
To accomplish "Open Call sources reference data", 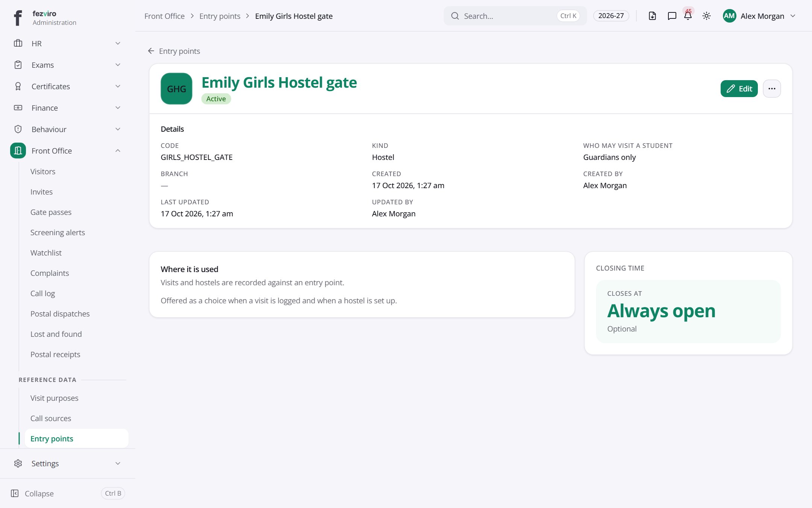I will coord(51,418).
